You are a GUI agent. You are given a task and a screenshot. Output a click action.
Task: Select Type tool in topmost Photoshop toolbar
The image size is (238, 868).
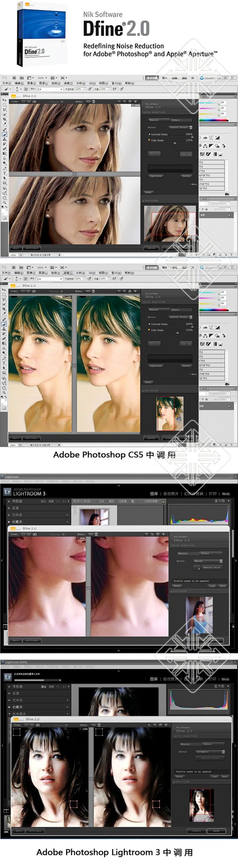[x=4, y=173]
